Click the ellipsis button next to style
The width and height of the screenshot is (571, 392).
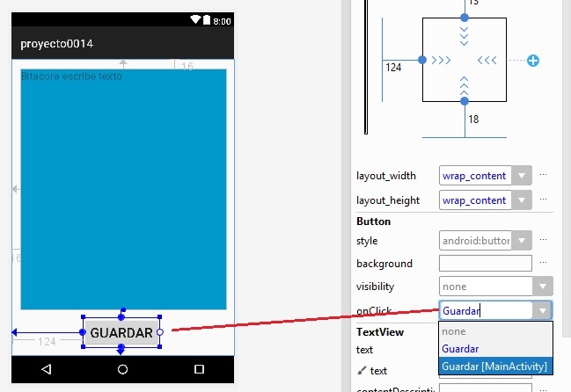[x=544, y=240]
